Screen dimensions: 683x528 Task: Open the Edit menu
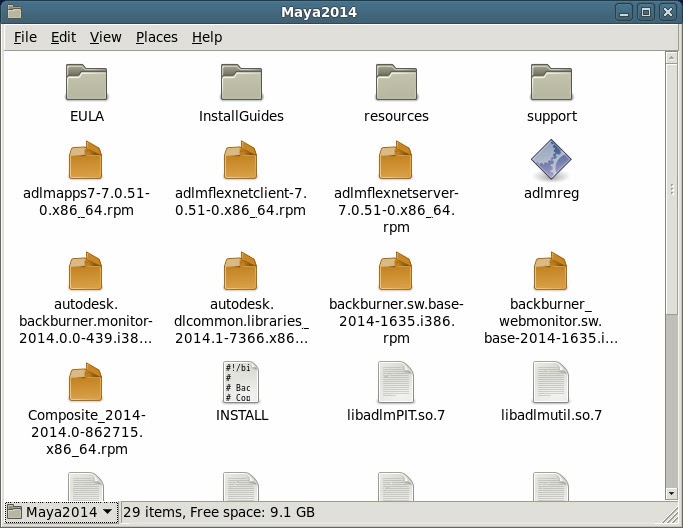(x=63, y=37)
